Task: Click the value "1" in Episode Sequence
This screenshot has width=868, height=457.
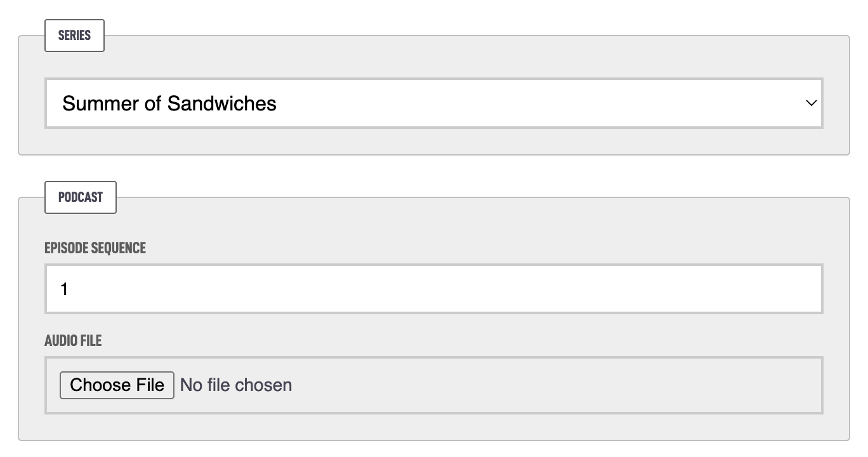Action: [64, 289]
